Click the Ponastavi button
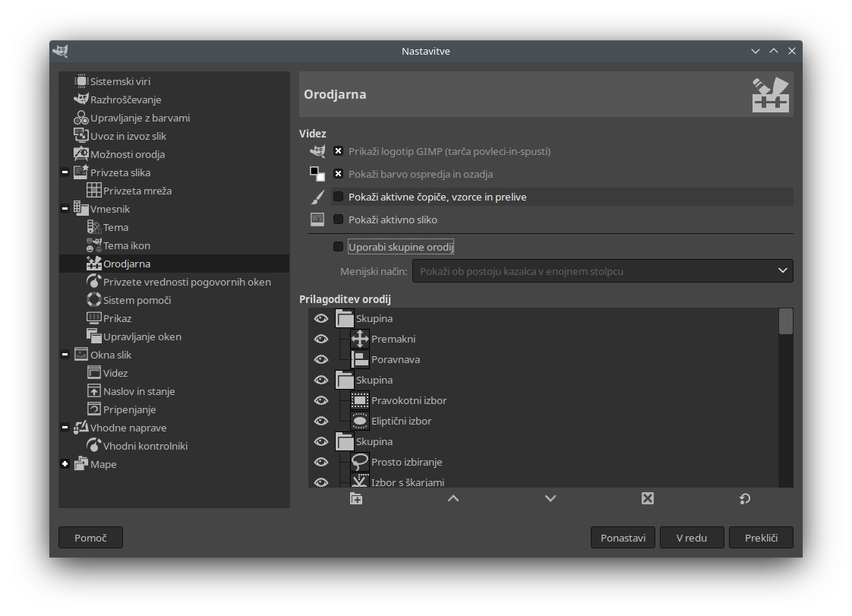 pos(623,538)
